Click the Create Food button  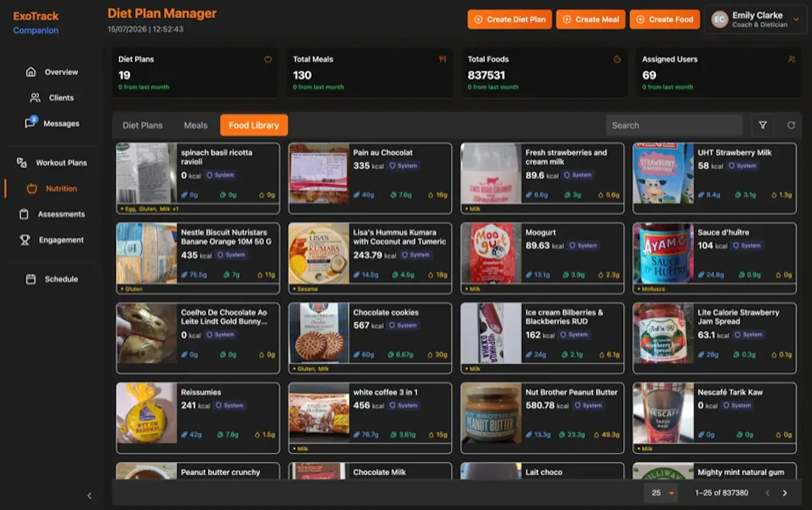coord(665,19)
